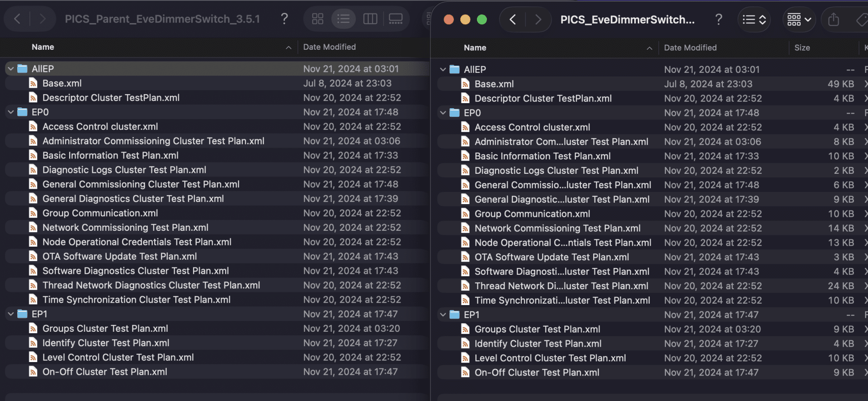Click the Share icon in right window
This screenshot has width=868, height=401.
pos(834,19)
